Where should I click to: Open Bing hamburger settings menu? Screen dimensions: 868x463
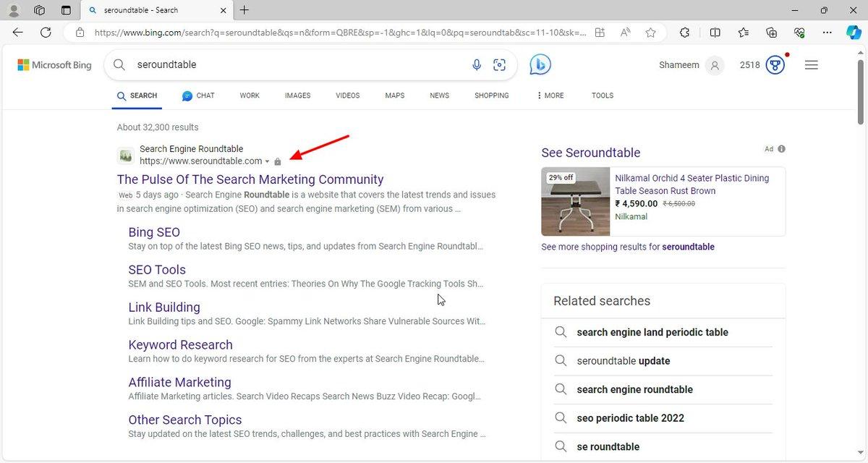click(812, 65)
